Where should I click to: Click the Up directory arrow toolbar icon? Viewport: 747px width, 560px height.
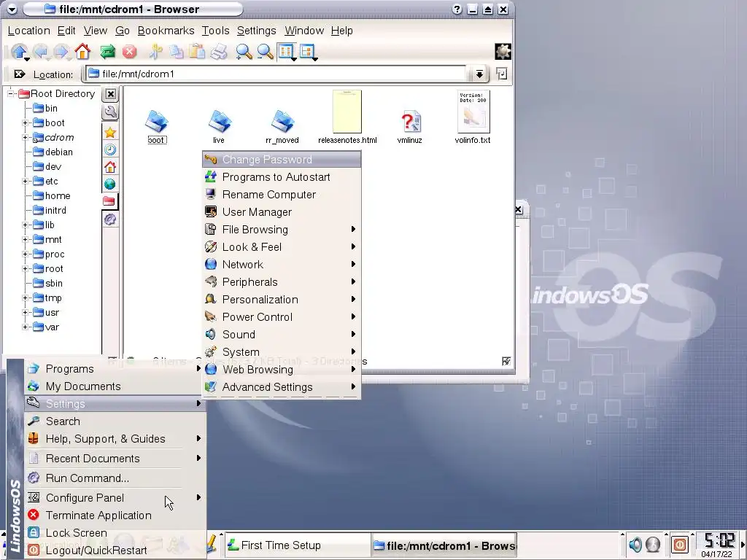(x=19, y=52)
